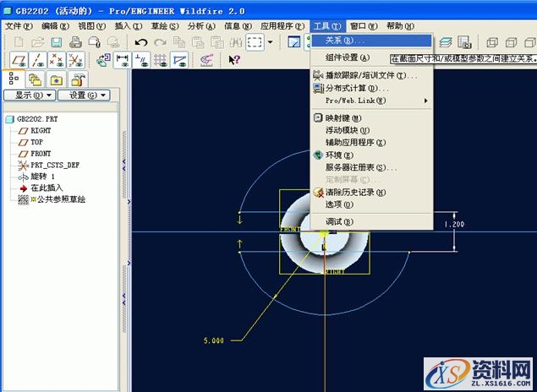
Task: Open the 编辑 menu
Action: 55,26
